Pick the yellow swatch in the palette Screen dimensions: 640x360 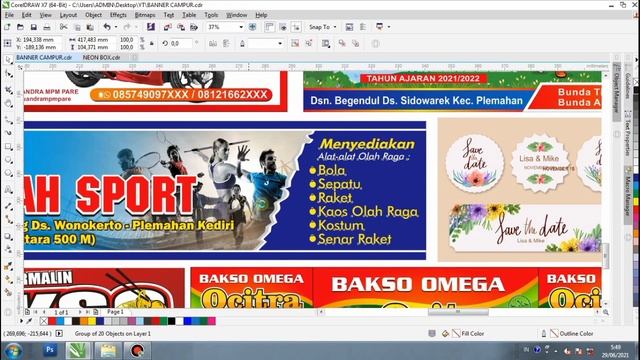tap(92, 321)
